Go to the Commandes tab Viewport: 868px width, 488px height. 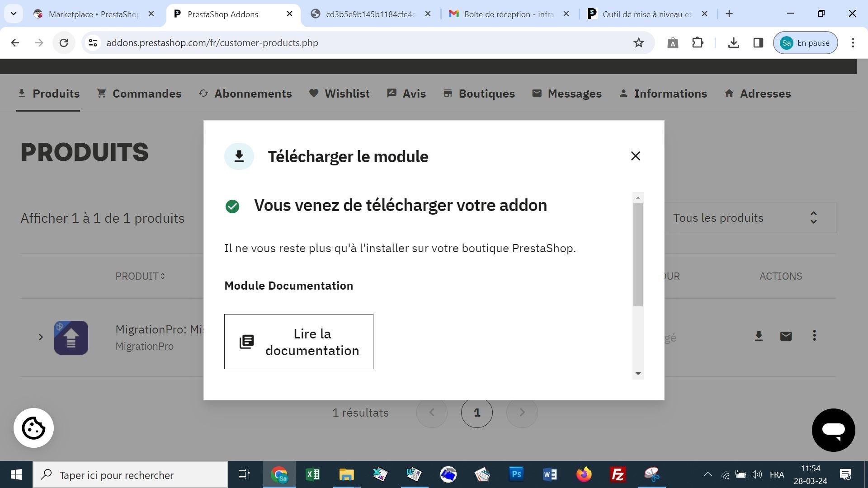point(139,94)
